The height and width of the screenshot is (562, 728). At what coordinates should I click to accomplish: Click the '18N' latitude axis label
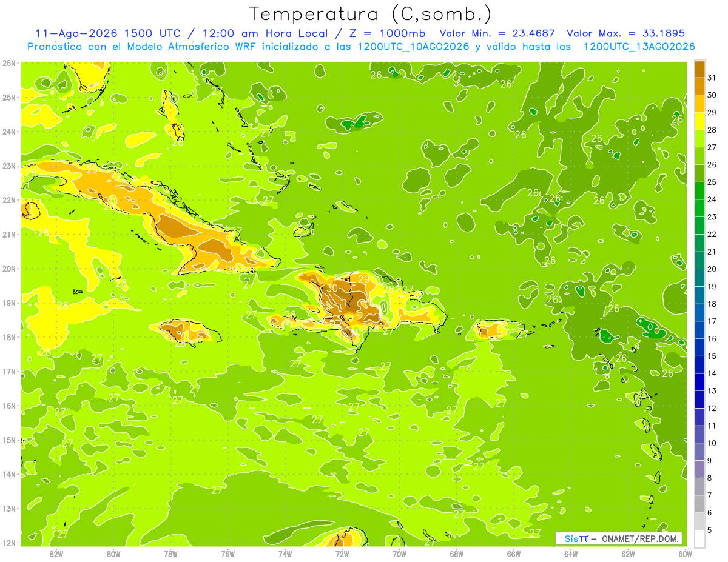(x=9, y=337)
